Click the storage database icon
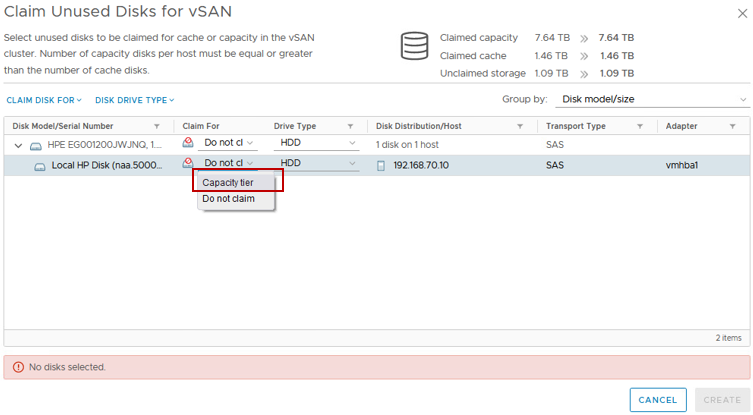The height and width of the screenshot is (415, 753). [x=414, y=46]
